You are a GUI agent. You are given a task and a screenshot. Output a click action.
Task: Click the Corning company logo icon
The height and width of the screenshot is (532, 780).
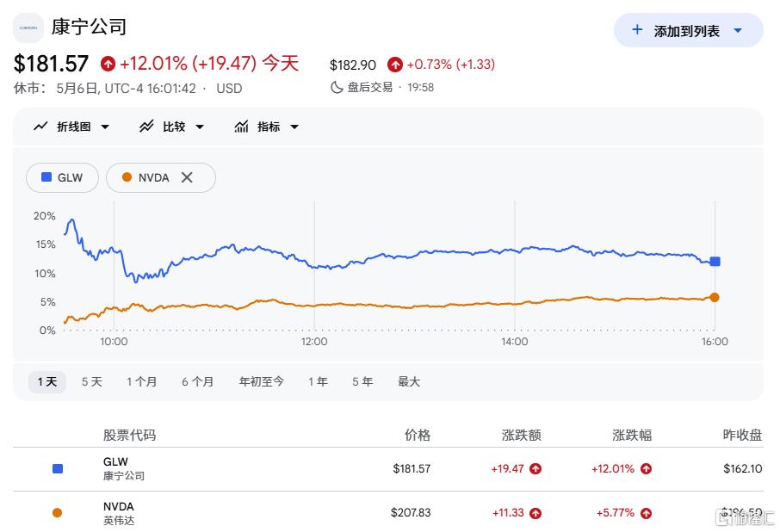28,28
